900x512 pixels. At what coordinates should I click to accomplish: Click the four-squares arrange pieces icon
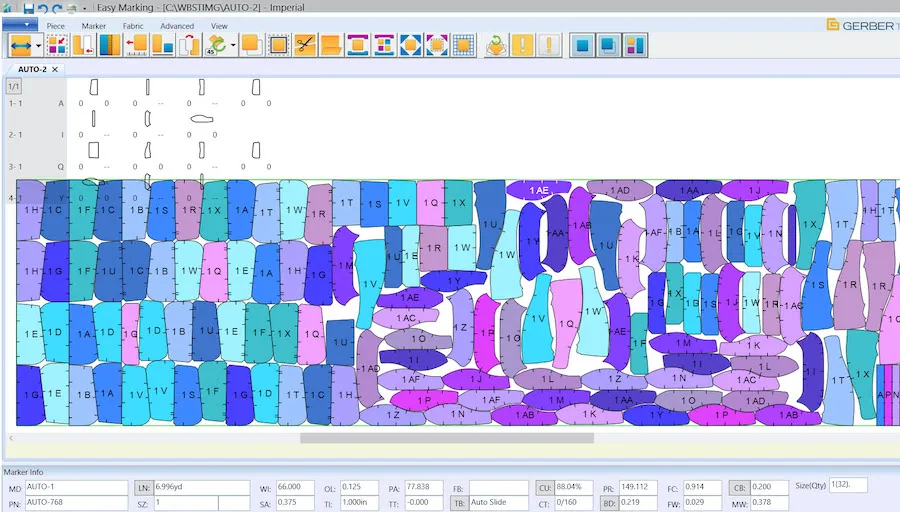click(57, 45)
